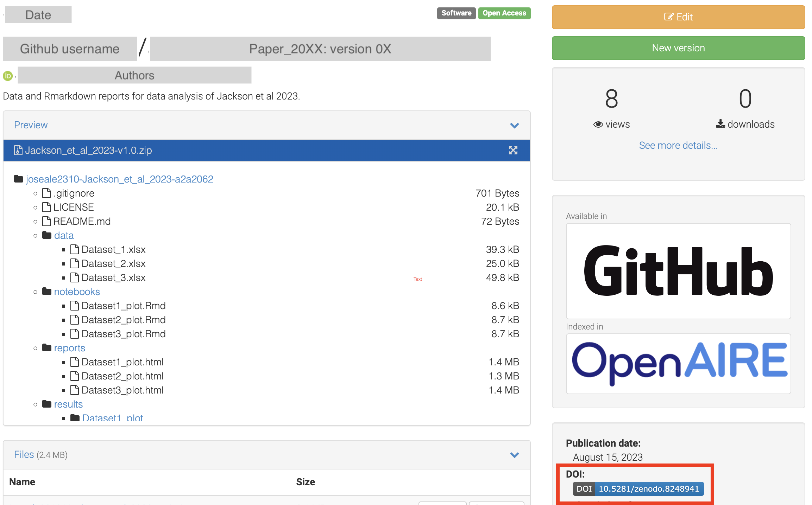The width and height of the screenshot is (812, 505).
Task: Click the Size column header in Files table
Action: click(x=305, y=482)
